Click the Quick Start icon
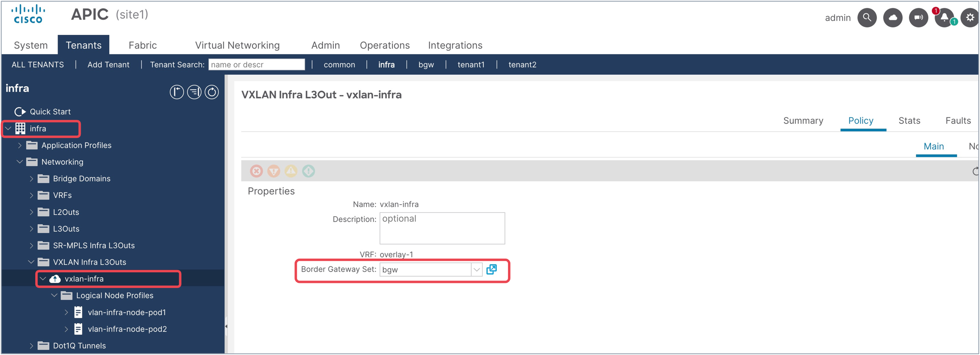The width and height of the screenshot is (980, 355). [x=20, y=112]
